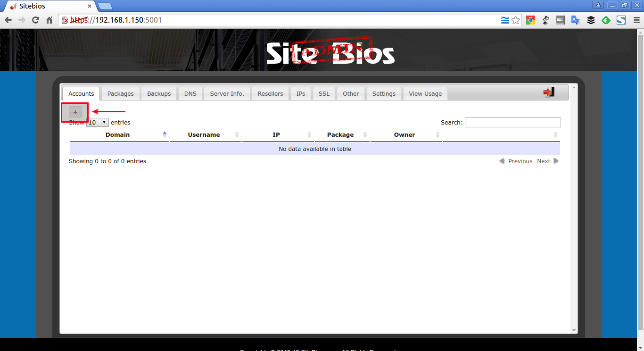The height and width of the screenshot is (351, 644).
Task: Open the View Usage tab
Action: pyautogui.click(x=425, y=93)
